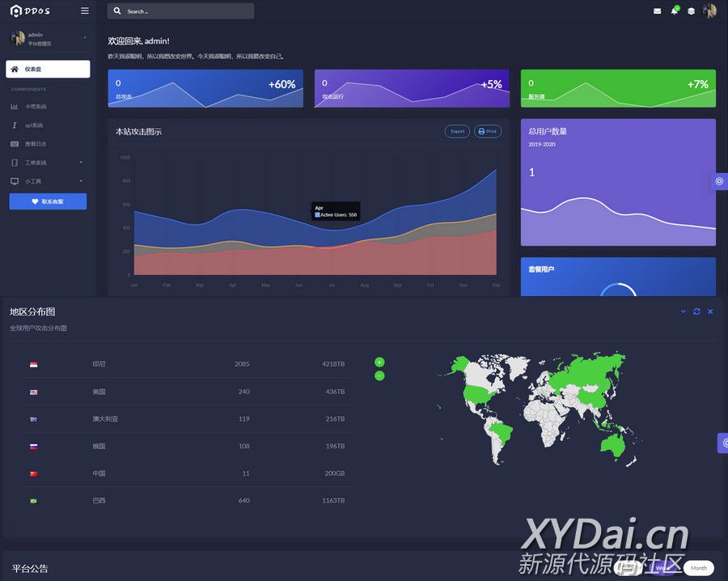Open the notifications bell

click(674, 11)
